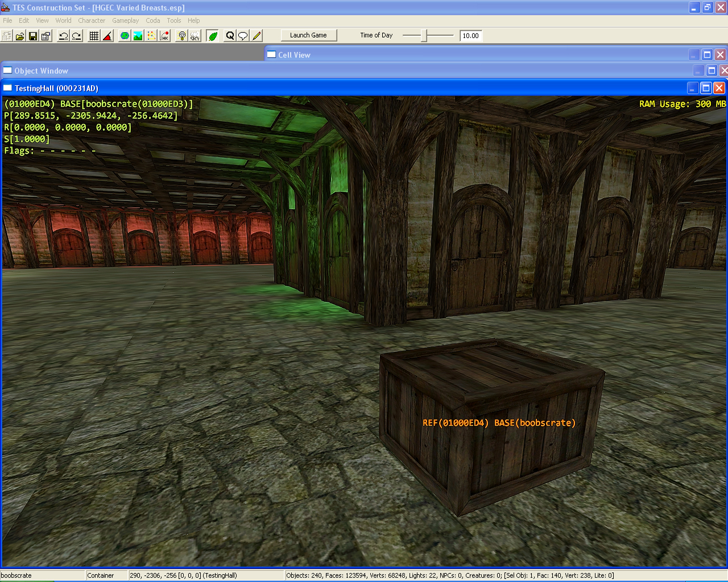Toggle the light bulb brightness button
This screenshot has height=582, width=728.
[x=182, y=36]
